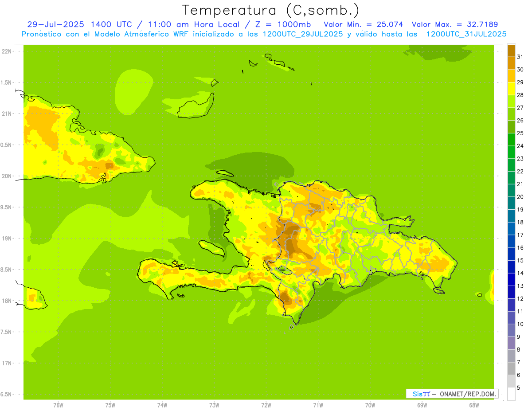Click the longitude axis label "69W"
This screenshot has width=532, height=411.
coord(422,405)
